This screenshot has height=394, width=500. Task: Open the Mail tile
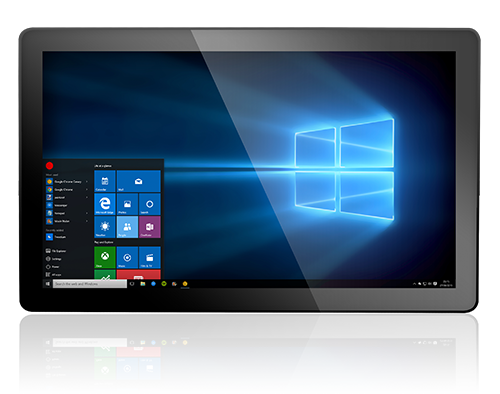tap(139, 181)
